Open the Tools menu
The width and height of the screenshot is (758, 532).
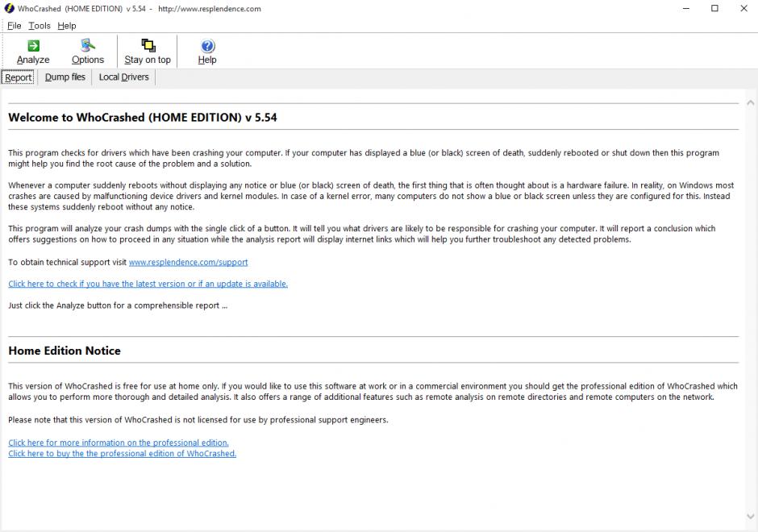[x=40, y=26]
